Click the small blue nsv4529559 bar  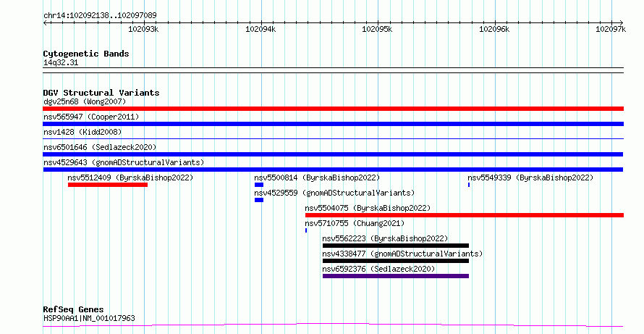(259, 200)
